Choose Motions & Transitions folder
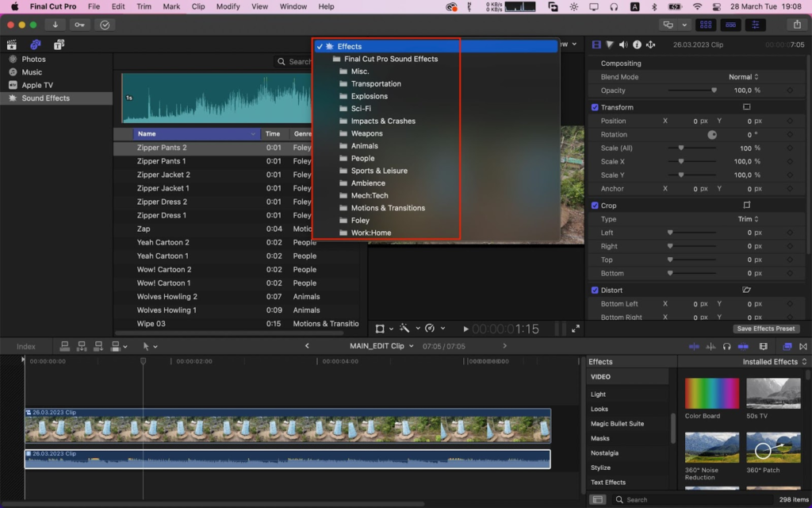The image size is (812, 508). pos(388,208)
